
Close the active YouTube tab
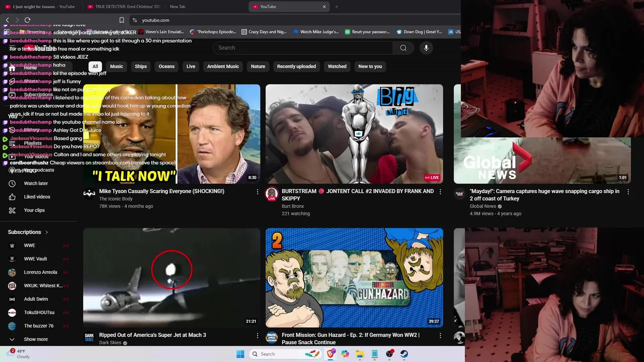[x=324, y=7]
